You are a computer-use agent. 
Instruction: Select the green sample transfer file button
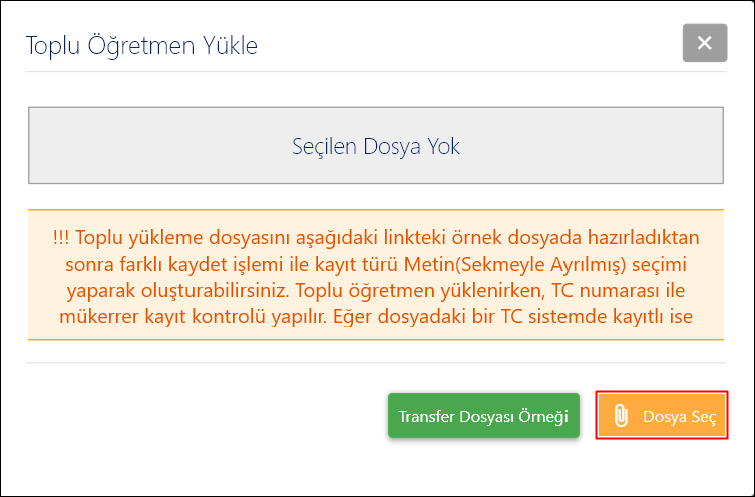point(483,416)
